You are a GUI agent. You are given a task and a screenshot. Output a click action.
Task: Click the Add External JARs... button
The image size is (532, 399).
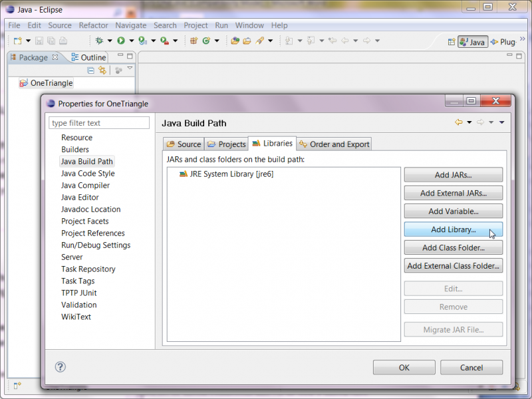coord(454,193)
